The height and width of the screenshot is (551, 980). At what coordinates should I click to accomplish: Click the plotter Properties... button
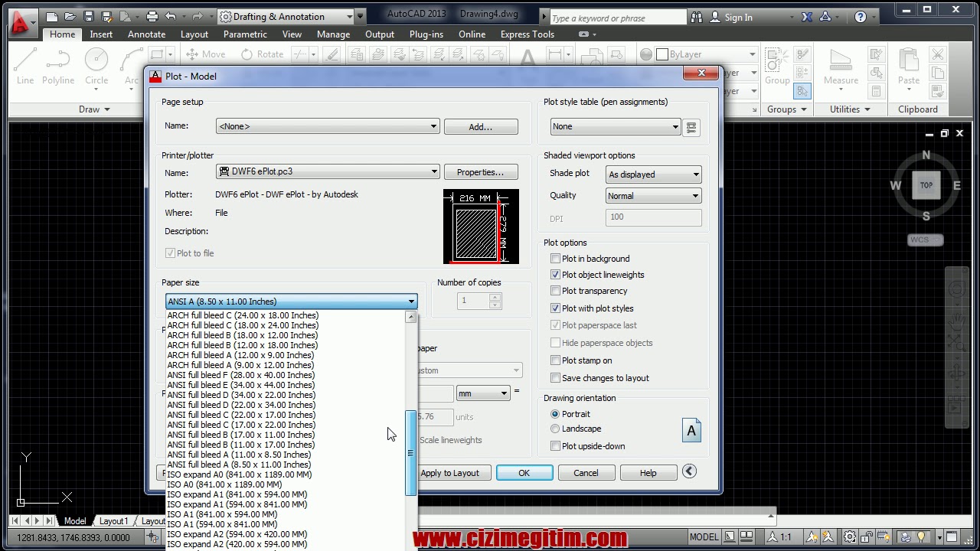point(481,172)
